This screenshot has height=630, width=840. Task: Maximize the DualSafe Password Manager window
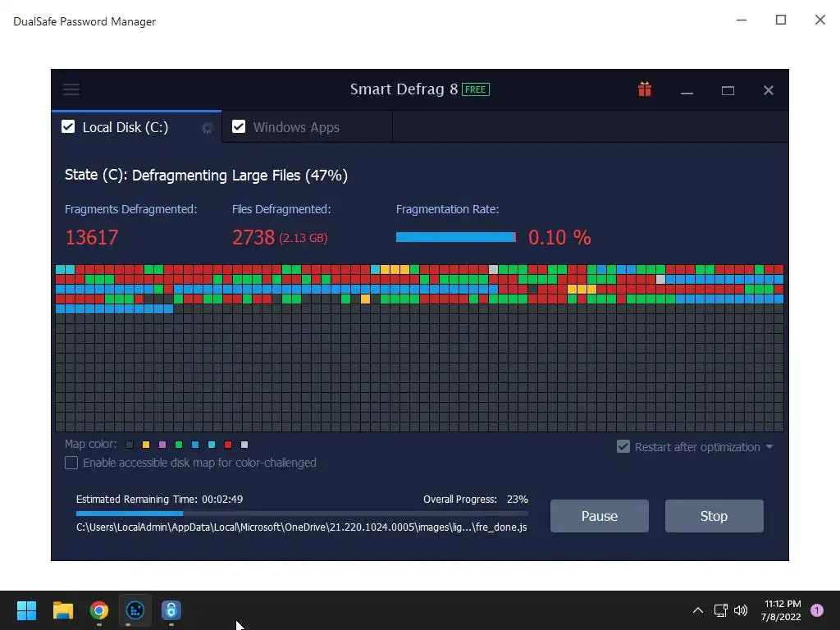point(781,20)
